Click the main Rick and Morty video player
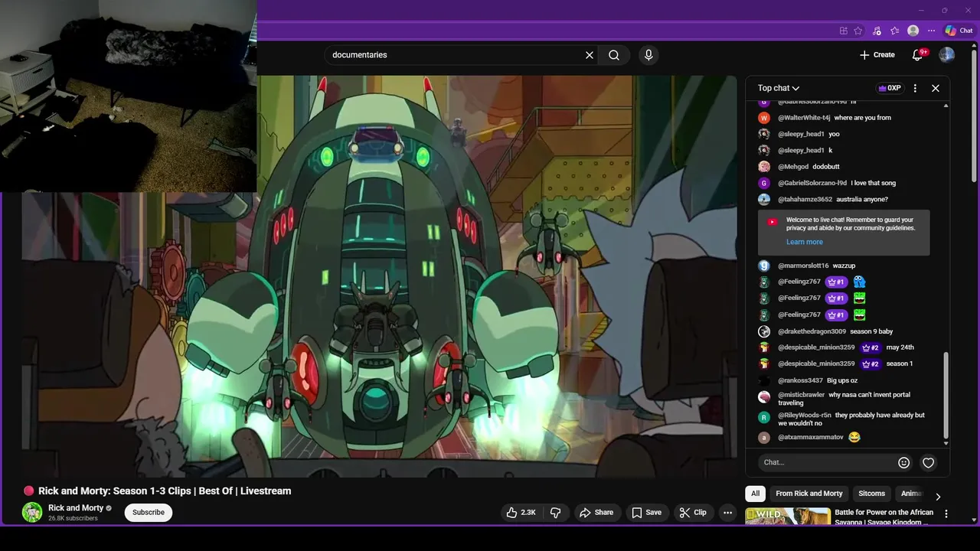980x551 pixels. (379, 276)
